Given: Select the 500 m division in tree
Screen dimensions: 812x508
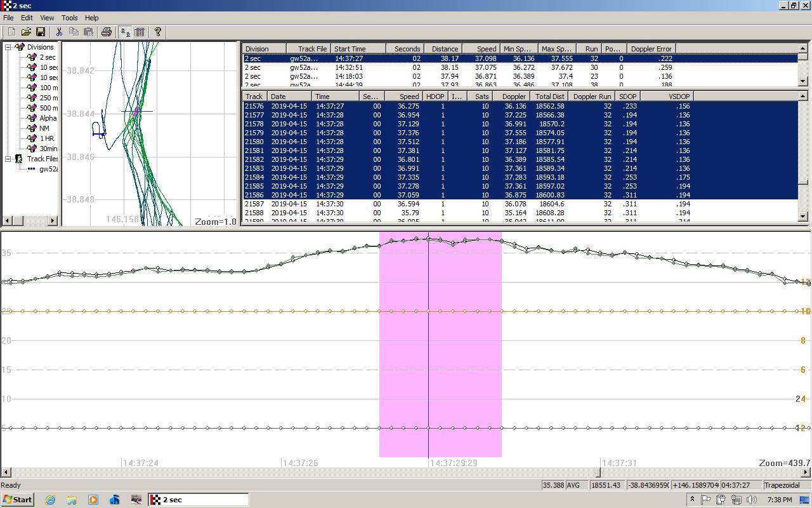Looking at the screenshot, I should 48,108.
